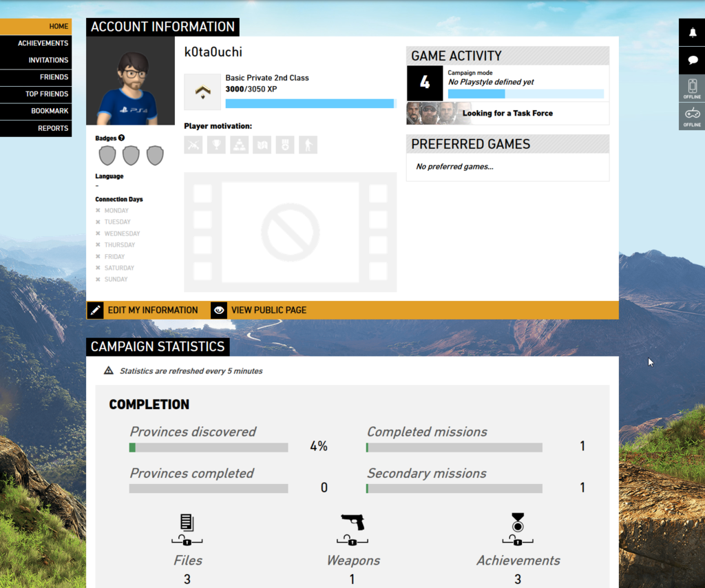Click the Basic Private 2nd Class rank

pos(267,78)
